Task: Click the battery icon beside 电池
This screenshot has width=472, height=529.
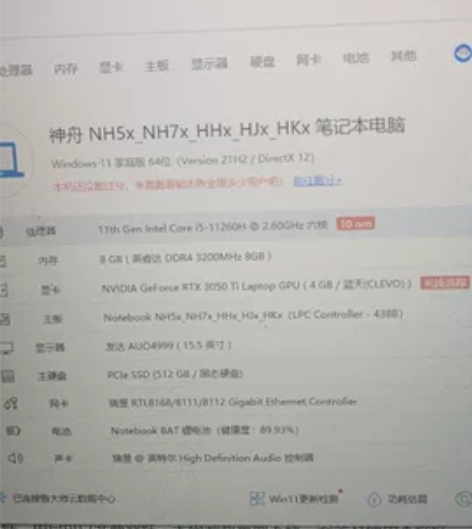Action: point(13,431)
